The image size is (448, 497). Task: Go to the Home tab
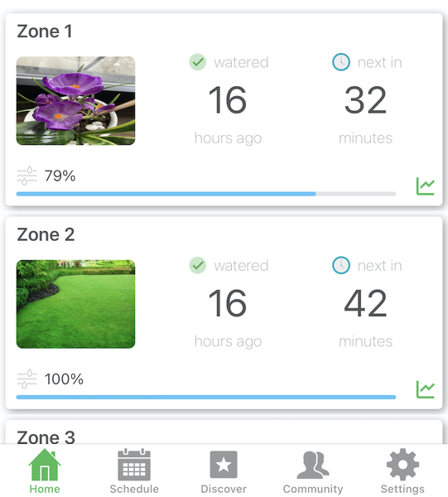click(x=45, y=471)
